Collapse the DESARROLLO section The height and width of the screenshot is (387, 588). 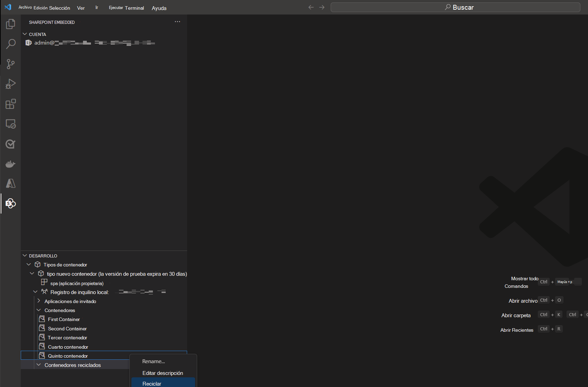pyautogui.click(x=25, y=255)
